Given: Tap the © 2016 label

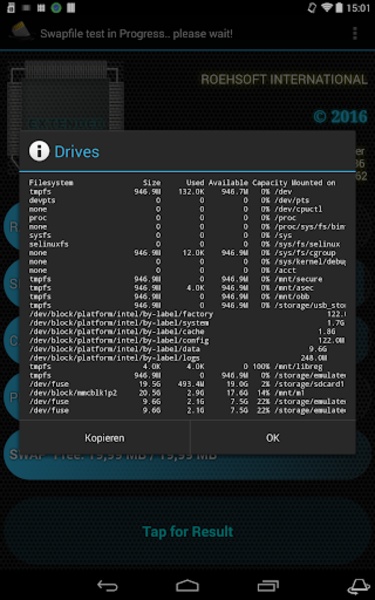Looking at the screenshot, I should (340, 116).
